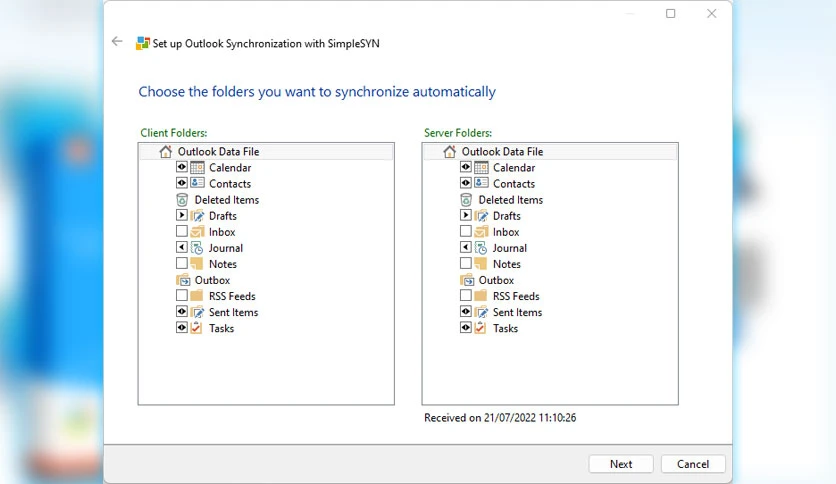Click the Drafts icon in Client Folders

[x=197, y=216]
